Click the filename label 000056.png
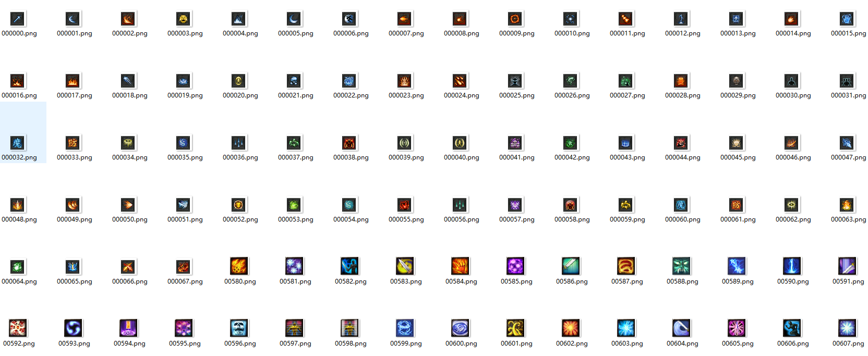868x356 pixels. [x=461, y=219]
